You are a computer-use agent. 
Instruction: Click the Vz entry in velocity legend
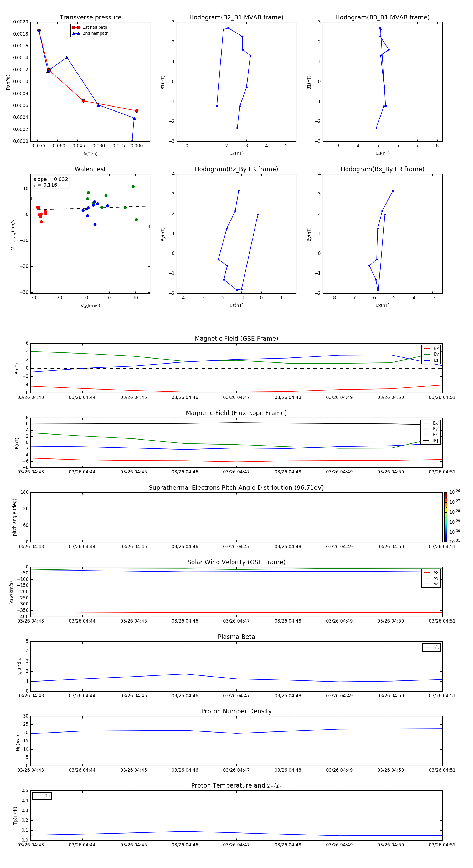coord(431,584)
